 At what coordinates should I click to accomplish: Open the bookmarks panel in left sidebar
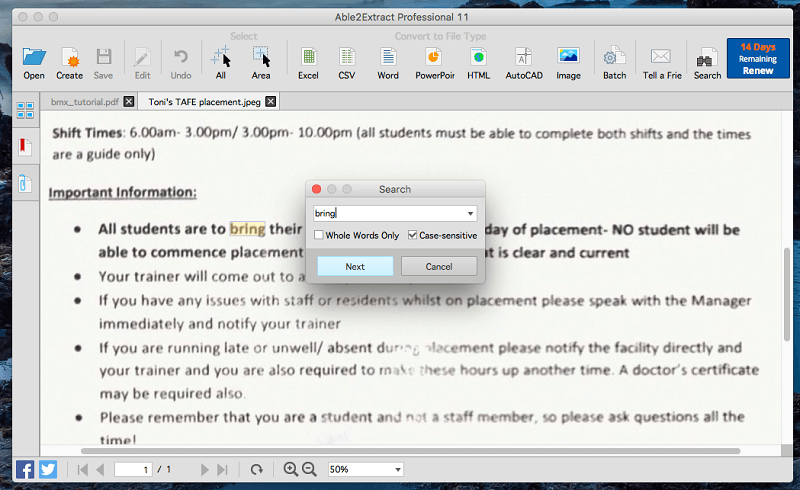25,147
